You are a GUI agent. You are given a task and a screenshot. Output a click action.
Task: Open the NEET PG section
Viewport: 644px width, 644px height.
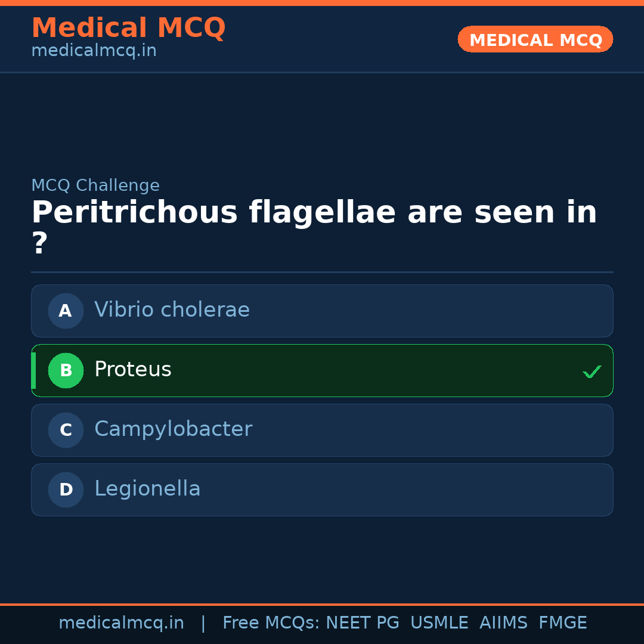click(362, 622)
